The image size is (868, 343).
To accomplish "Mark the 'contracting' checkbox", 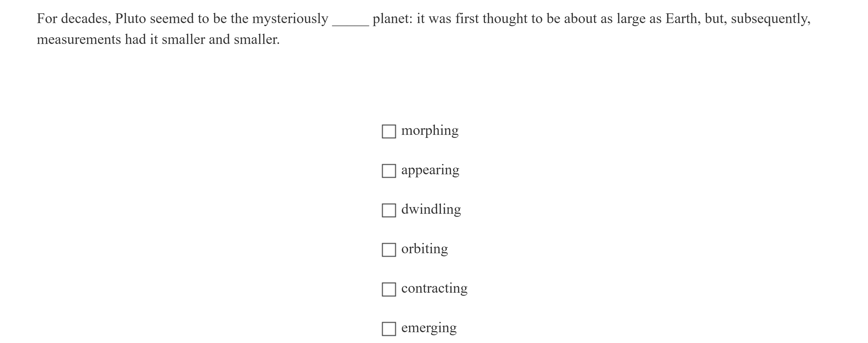I will [x=389, y=289].
